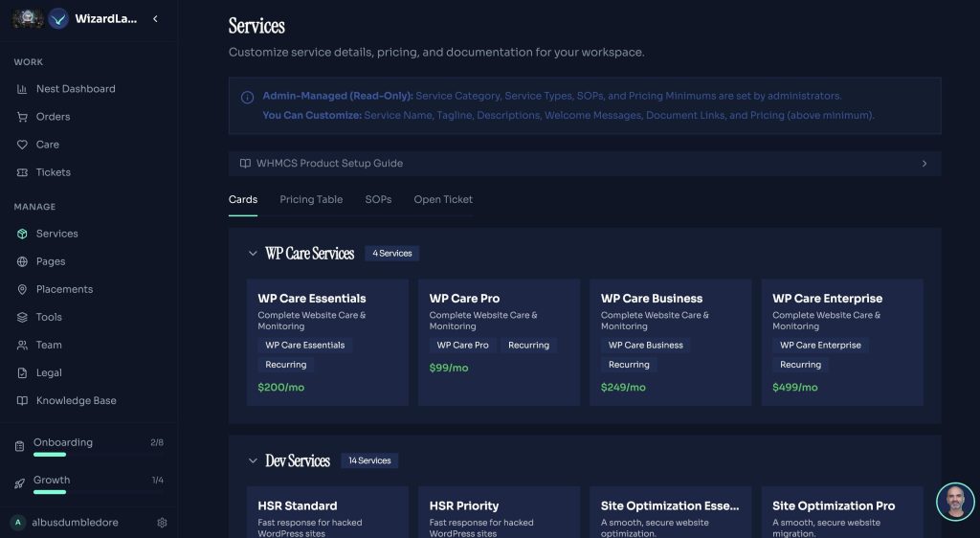The image size is (980, 538).
Task: Click the Onboarding clipboard icon
Action: click(20, 446)
